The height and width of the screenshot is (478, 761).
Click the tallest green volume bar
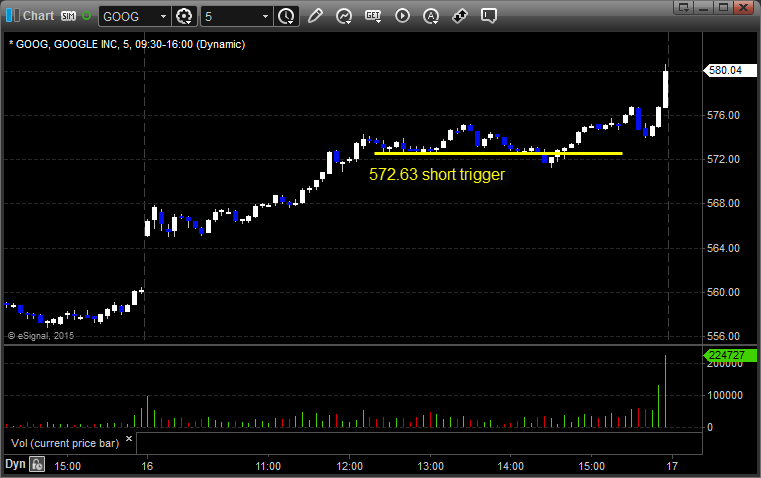click(665, 391)
